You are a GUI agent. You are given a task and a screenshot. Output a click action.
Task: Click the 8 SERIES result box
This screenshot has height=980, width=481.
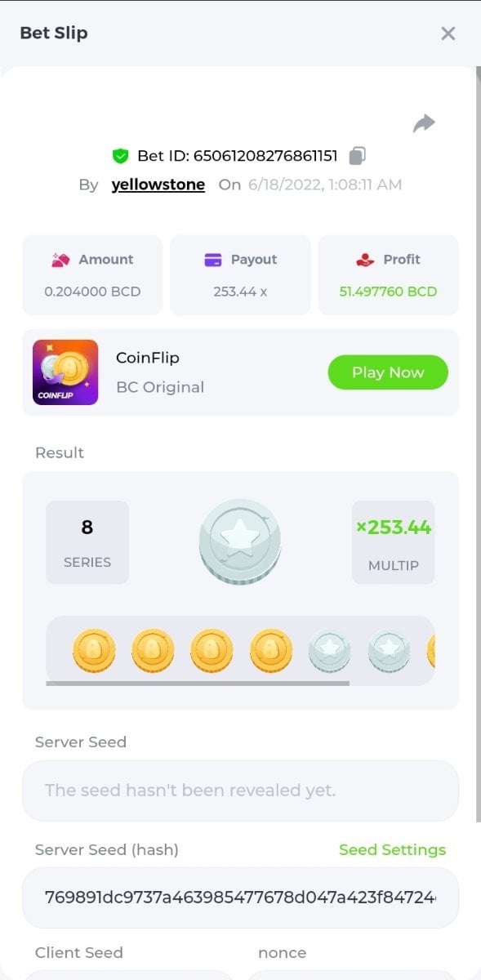[87, 542]
